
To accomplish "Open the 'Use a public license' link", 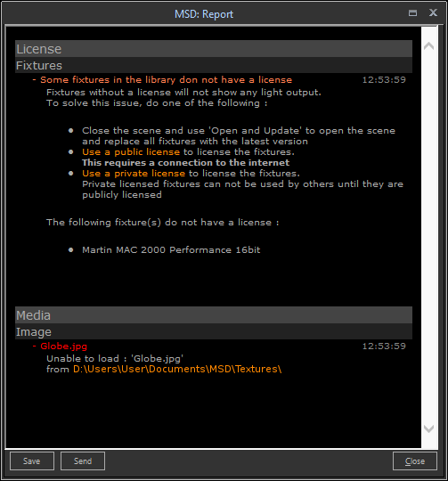I will pyautogui.click(x=131, y=151).
